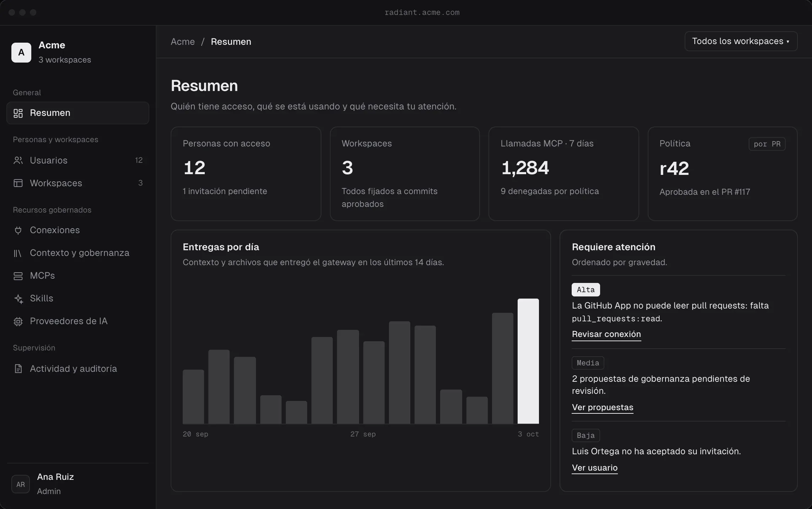This screenshot has height=509, width=812.
Task: Click the Llamadas MCP · 7 días card
Action: 563,174
